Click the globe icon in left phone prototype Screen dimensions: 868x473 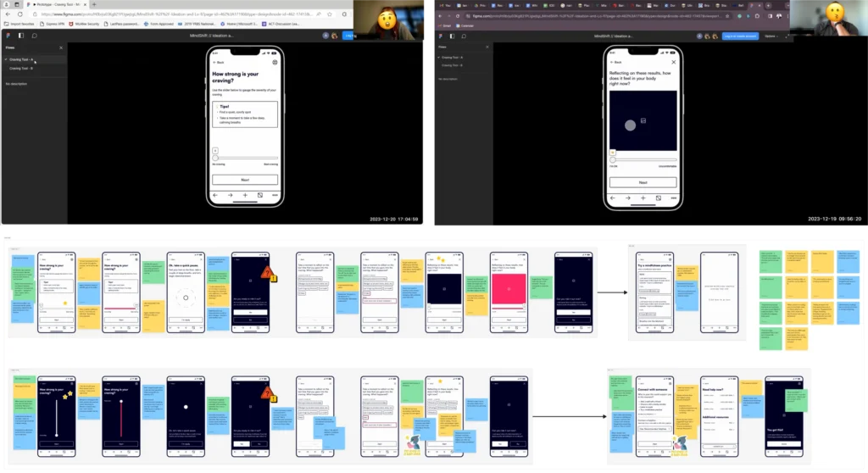(275, 63)
